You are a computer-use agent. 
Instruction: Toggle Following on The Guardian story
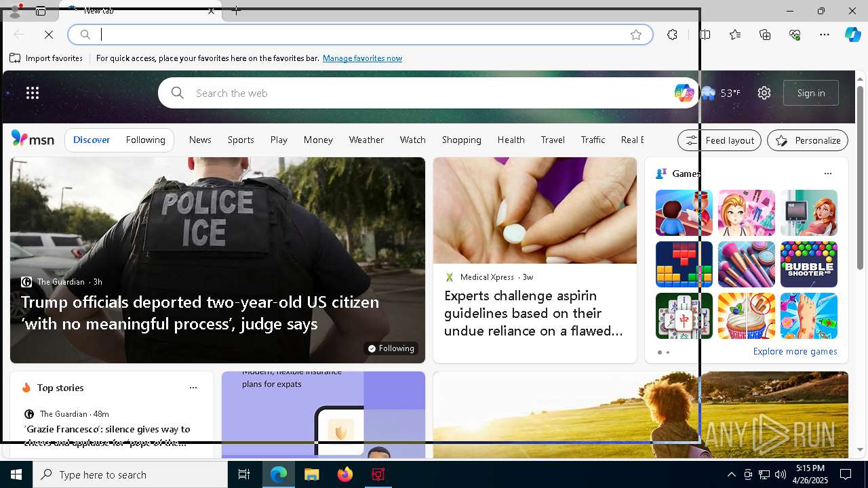tap(391, 348)
